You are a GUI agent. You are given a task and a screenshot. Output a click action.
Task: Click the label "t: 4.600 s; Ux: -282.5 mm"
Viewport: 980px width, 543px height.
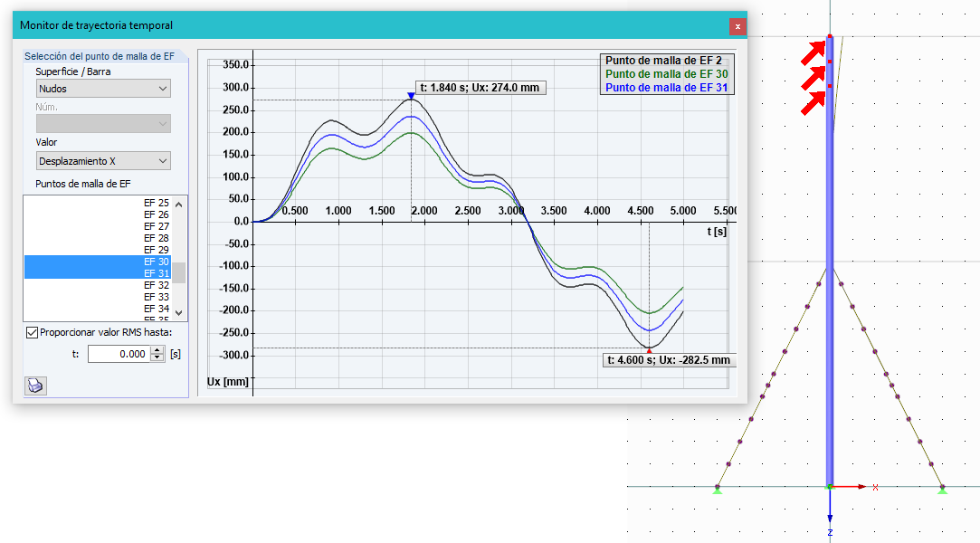[x=670, y=360]
